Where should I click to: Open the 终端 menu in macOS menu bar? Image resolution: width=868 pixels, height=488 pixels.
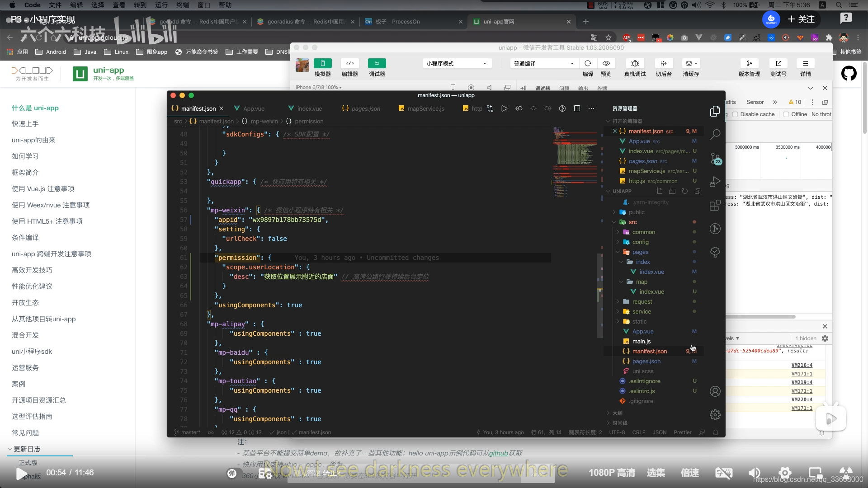183,5
